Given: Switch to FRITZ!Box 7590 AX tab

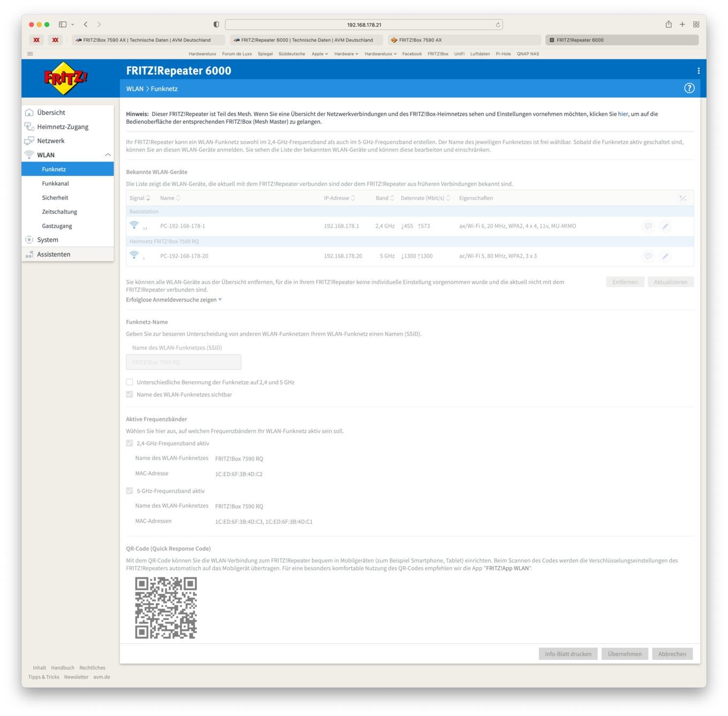Looking at the screenshot, I should 464,40.
